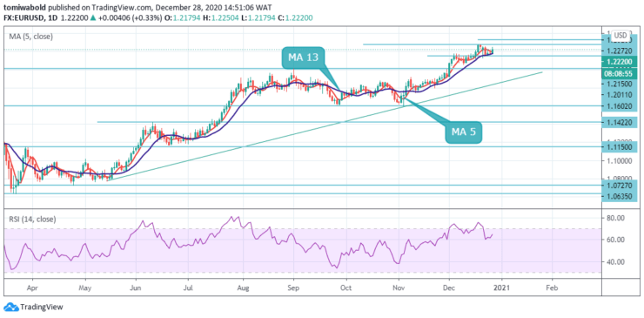Click the Jul label on time axis
Image resolution: width=644 pixels, height=318 pixels.
[x=188, y=288]
